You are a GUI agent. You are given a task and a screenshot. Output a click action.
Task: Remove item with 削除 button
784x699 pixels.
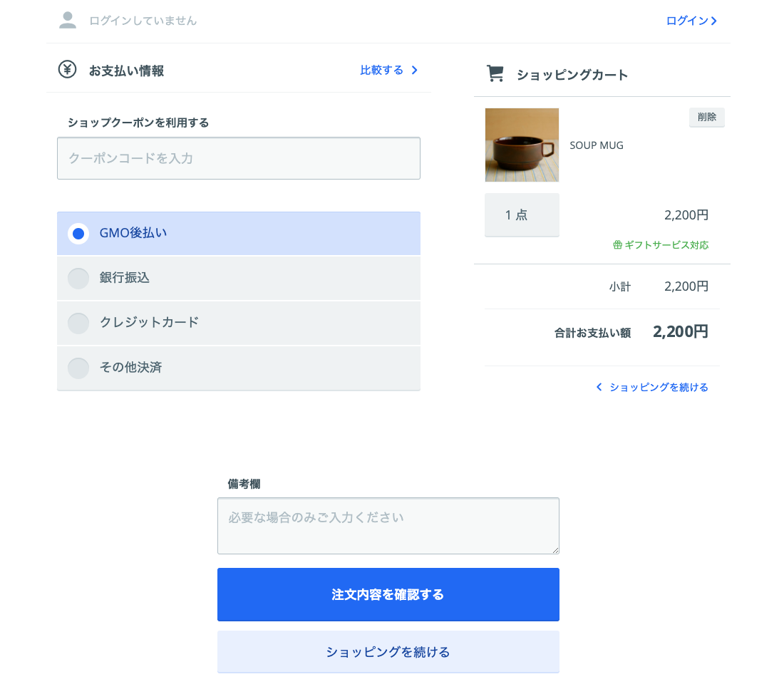click(706, 117)
